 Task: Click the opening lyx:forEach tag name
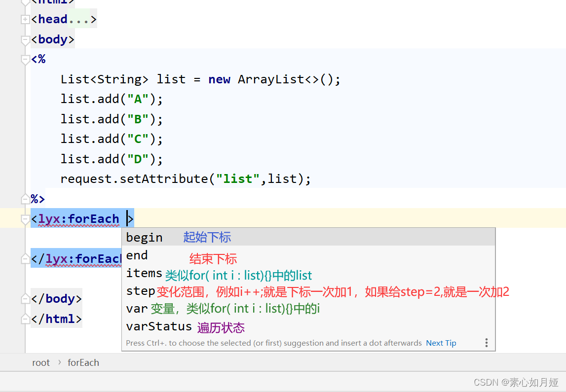78,219
